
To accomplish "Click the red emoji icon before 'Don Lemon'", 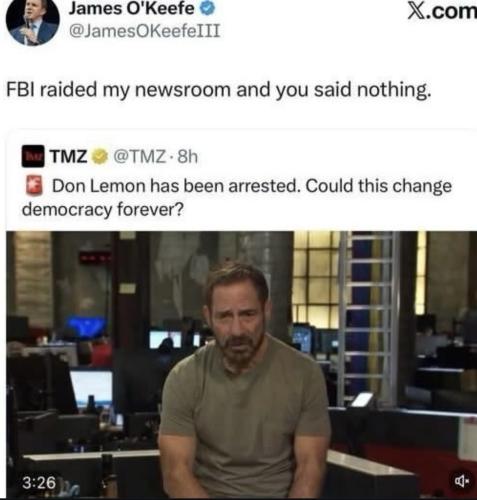I will pos(34,186).
